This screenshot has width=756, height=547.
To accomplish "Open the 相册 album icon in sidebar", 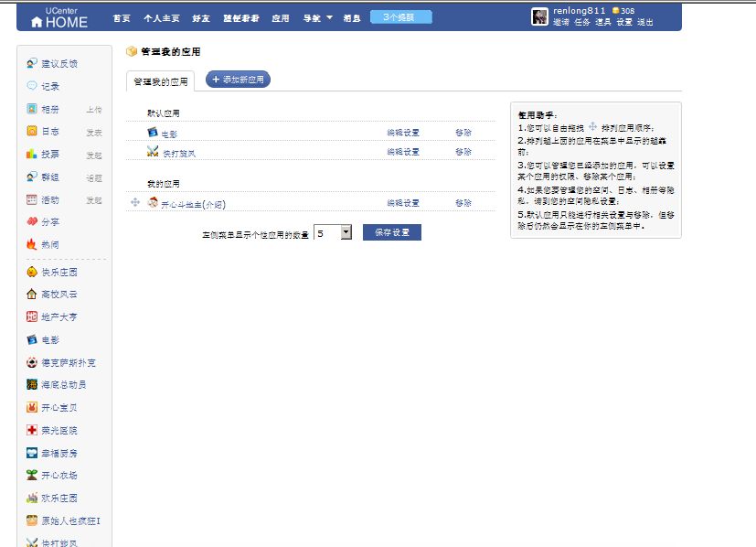I will click(x=32, y=109).
